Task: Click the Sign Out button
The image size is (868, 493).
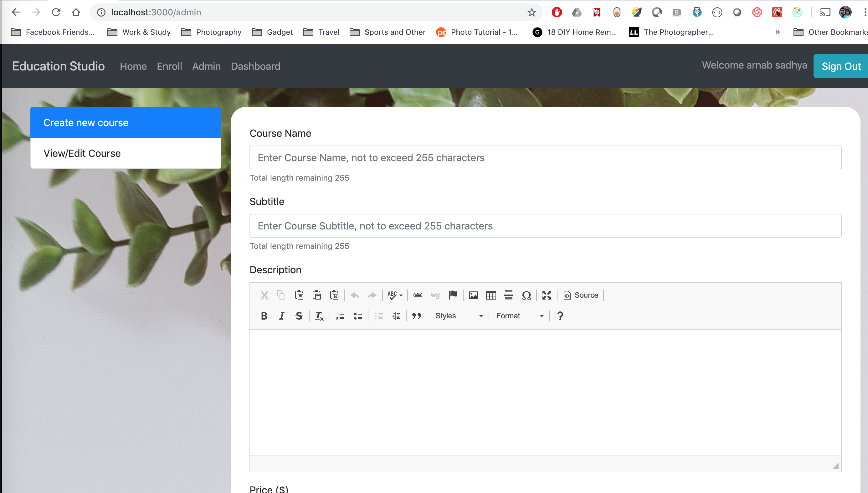Action: [841, 66]
